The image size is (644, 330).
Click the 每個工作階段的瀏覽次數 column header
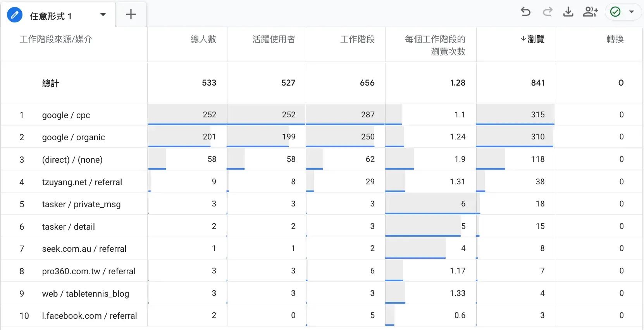[x=435, y=45]
